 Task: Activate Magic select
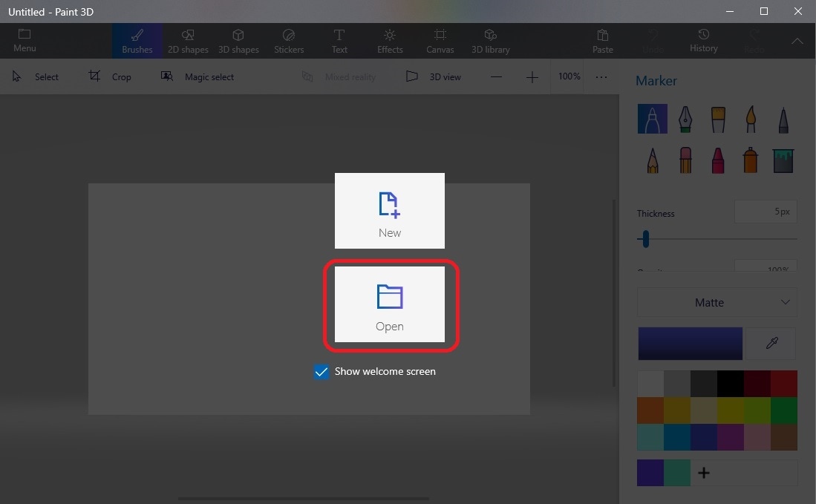tap(198, 77)
